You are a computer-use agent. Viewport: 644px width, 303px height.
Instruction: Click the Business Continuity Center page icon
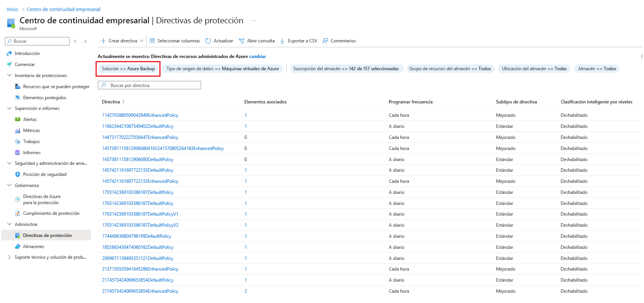pyautogui.click(x=11, y=23)
